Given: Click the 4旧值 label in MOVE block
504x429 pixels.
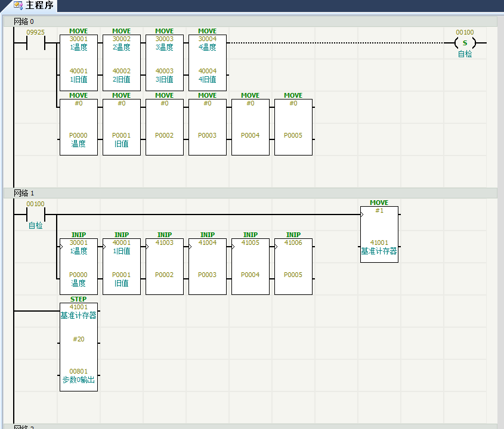Looking at the screenshot, I should click(208, 79).
